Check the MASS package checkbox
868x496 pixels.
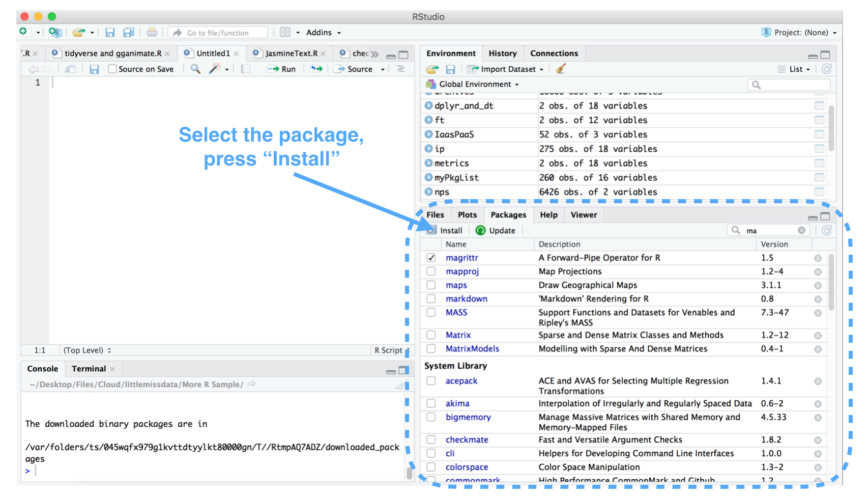431,312
